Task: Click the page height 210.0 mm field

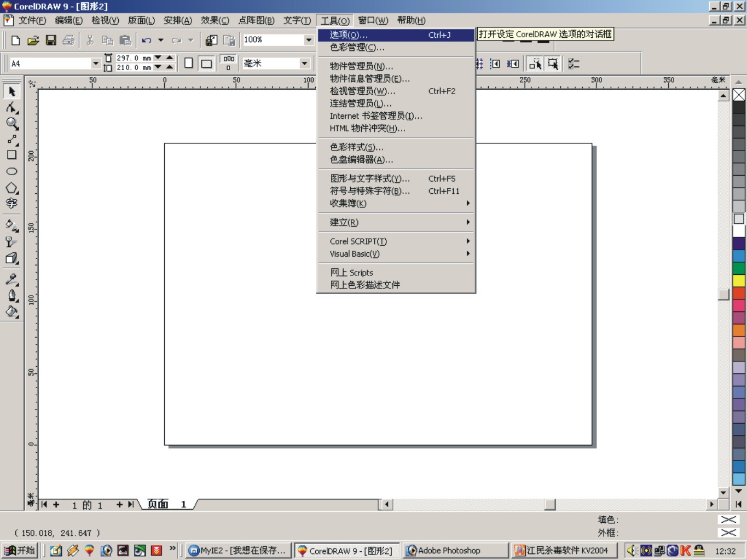Action: 133,68
